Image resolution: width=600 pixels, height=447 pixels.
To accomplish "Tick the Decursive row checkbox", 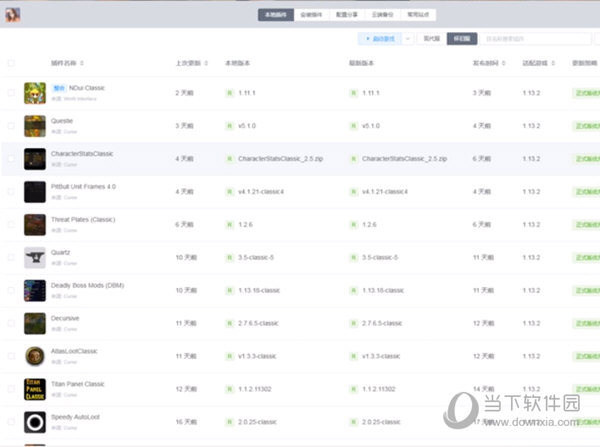I will (x=11, y=323).
